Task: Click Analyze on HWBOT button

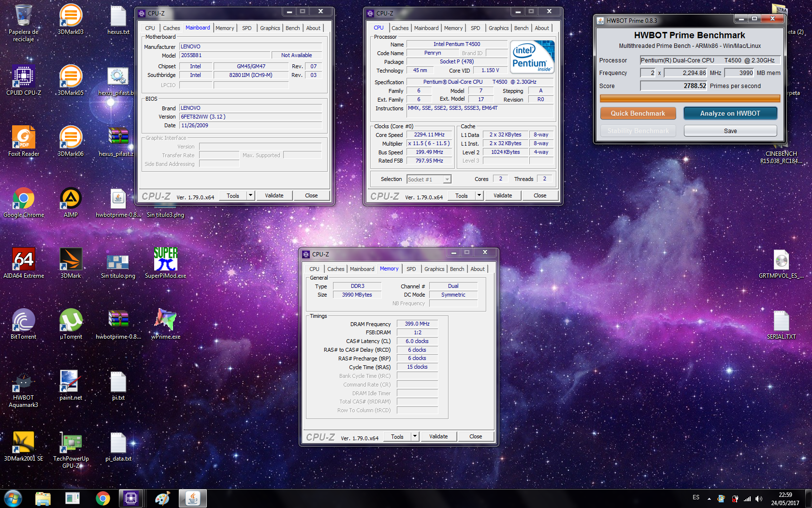Action: pyautogui.click(x=730, y=113)
